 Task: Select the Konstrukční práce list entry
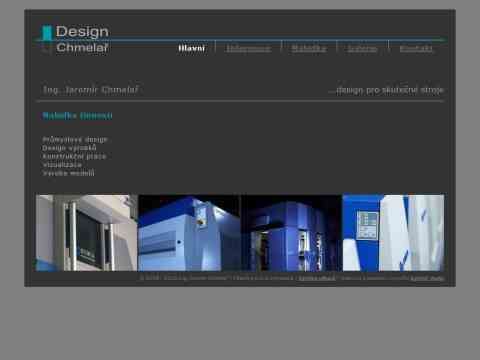[74, 156]
